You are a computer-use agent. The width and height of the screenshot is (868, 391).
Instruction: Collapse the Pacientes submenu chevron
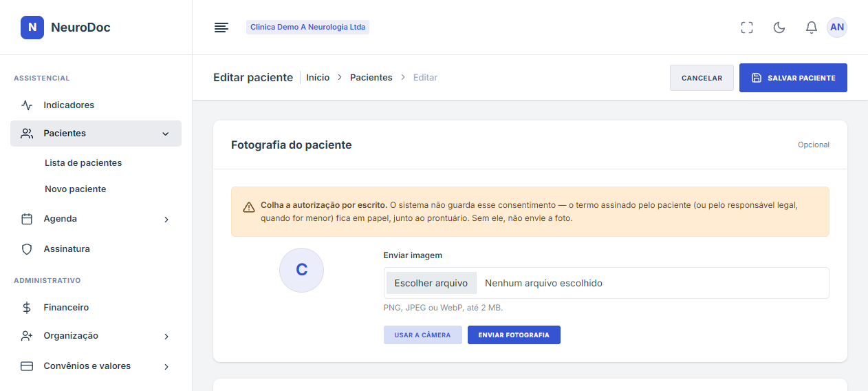pyautogui.click(x=165, y=134)
